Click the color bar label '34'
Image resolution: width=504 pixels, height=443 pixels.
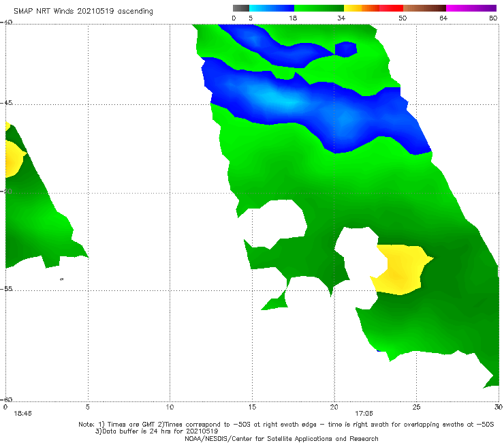coord(341,18)
